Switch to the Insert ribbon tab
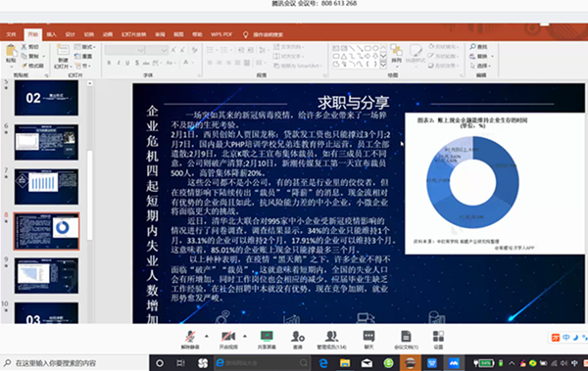 (51, 34)
